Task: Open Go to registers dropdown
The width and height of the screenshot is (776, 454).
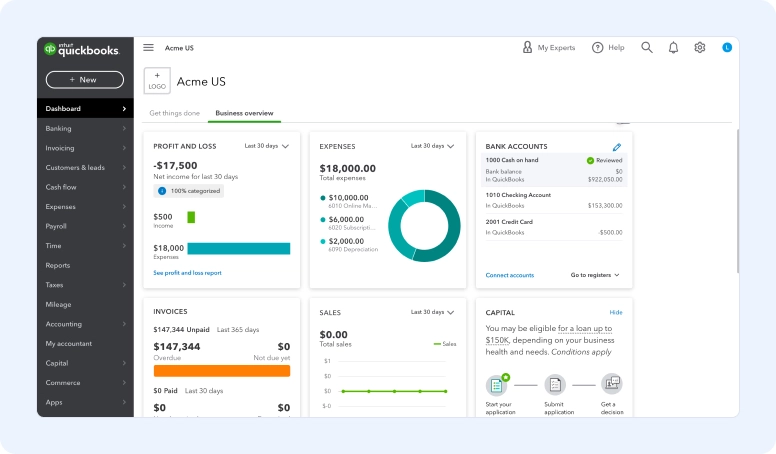Action: pyautogui.click(x=595, y=275)
